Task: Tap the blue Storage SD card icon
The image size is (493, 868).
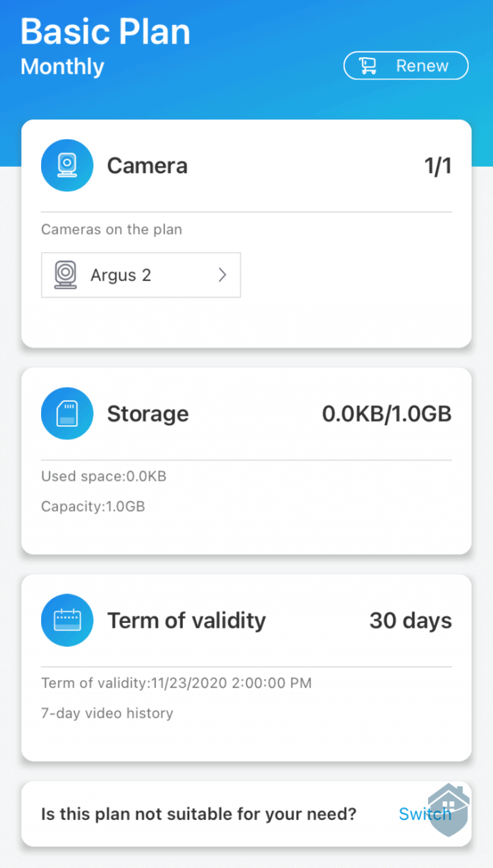Action: click(67, 413)
